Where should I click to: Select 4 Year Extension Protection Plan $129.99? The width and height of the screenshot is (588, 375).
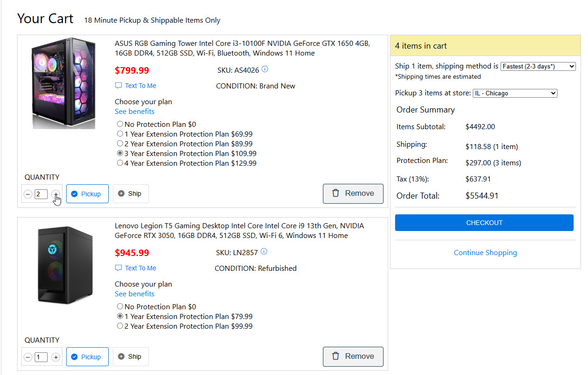120,163
